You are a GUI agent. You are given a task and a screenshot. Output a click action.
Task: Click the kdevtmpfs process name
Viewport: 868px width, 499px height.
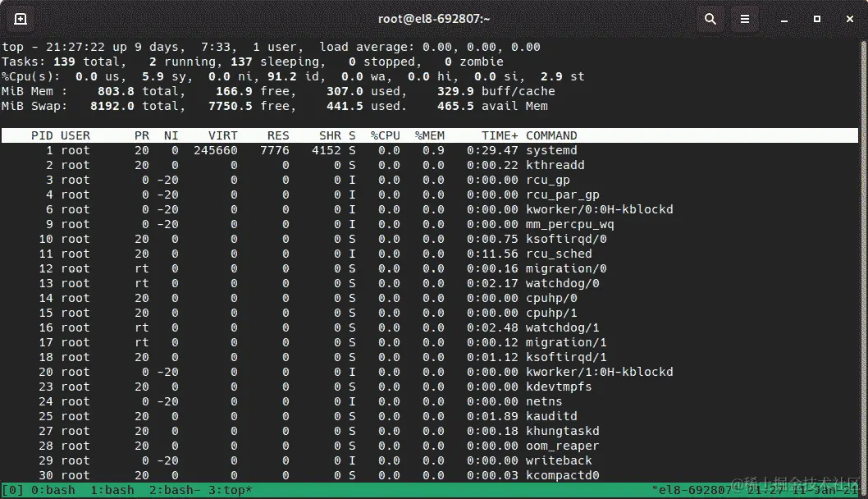(559, 387)
